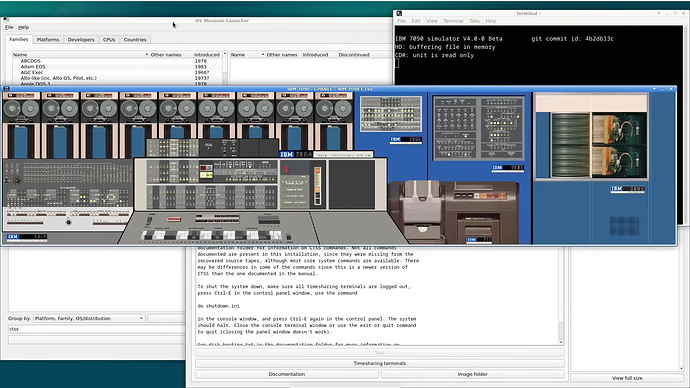Open the Terminal menu in terminal window

click(x=453, y=21)
